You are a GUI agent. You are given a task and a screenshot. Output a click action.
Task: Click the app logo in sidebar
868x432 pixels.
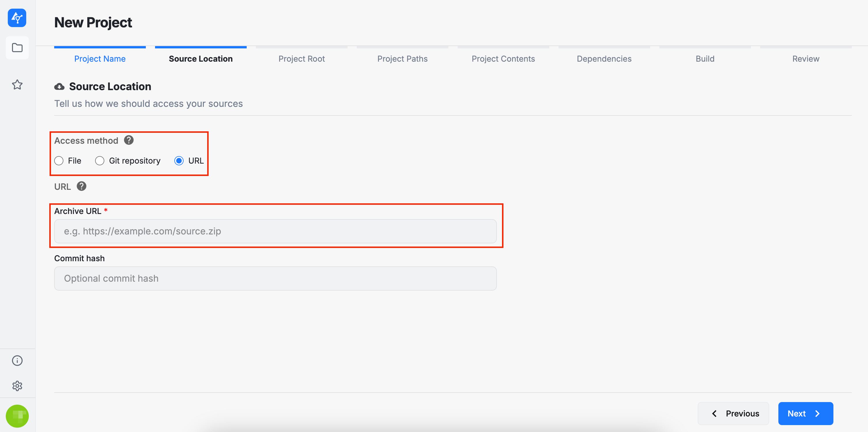point(17,18)
